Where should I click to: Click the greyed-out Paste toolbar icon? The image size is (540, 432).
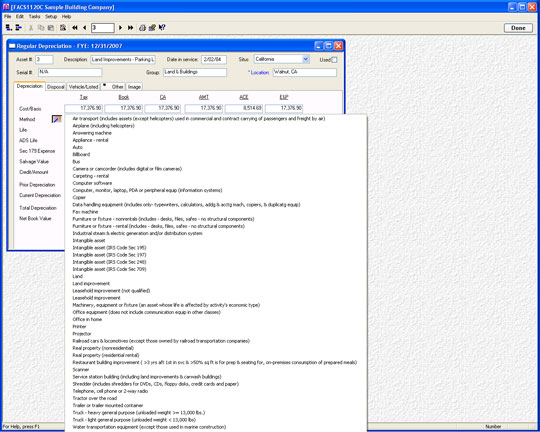(x=51, y=28)
